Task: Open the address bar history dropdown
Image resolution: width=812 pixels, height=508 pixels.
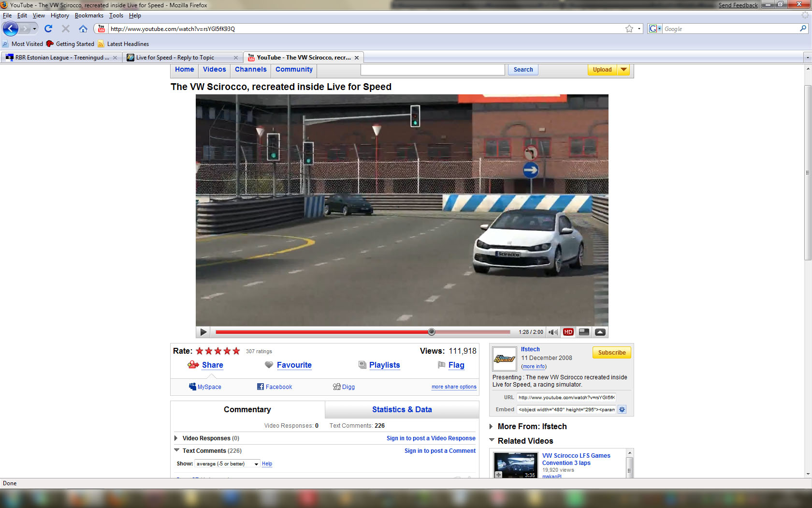Action: coord(639,29)
